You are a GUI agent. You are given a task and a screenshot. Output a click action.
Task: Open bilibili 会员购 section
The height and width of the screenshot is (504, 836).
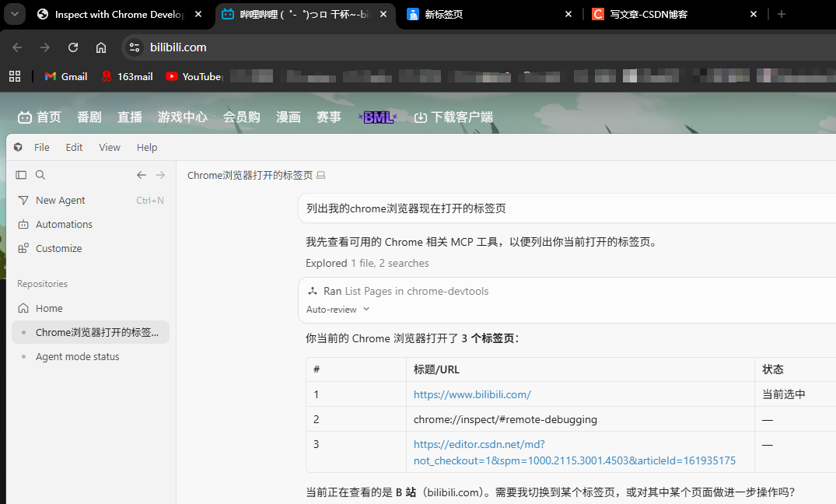pyautogui.click(x=242, y=117)
